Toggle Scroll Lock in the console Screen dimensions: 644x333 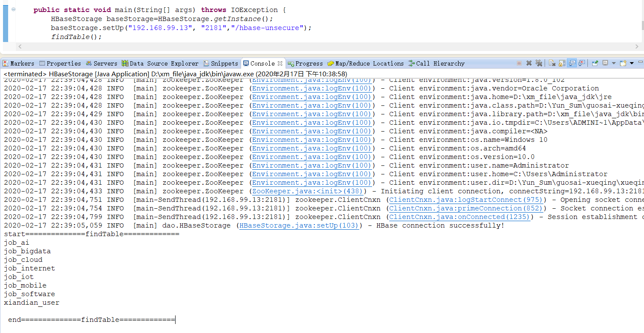click(x=562, y=63)
